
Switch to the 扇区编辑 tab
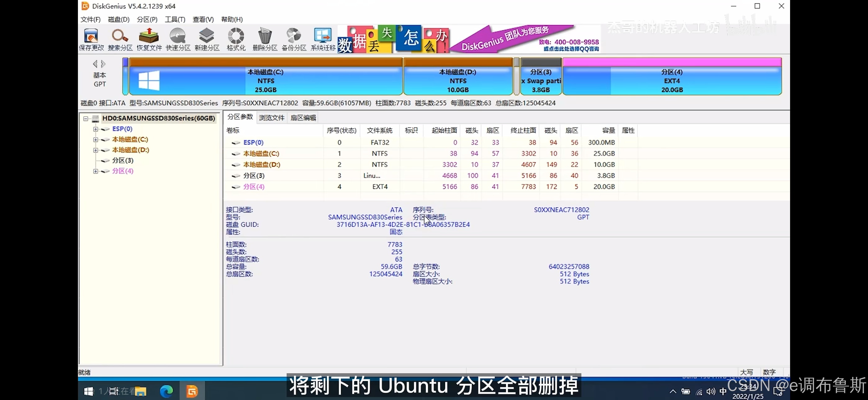pos(303,118)
